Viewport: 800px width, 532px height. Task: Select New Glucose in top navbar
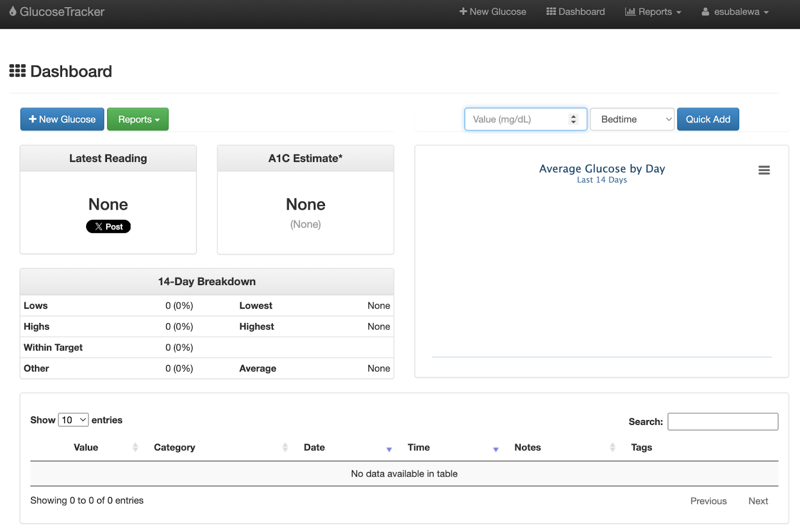click(x=492, y=11)
